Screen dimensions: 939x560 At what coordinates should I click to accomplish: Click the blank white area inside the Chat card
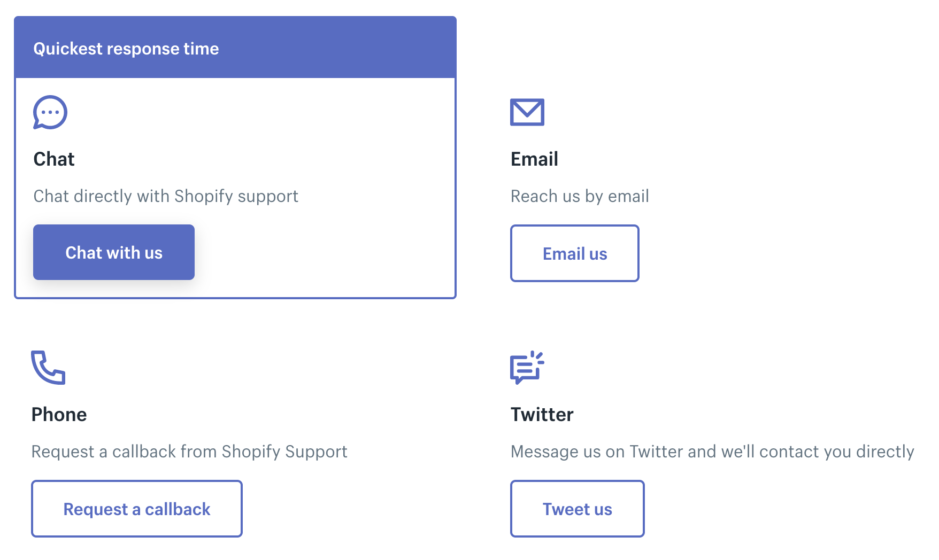[x=332, y=251]
